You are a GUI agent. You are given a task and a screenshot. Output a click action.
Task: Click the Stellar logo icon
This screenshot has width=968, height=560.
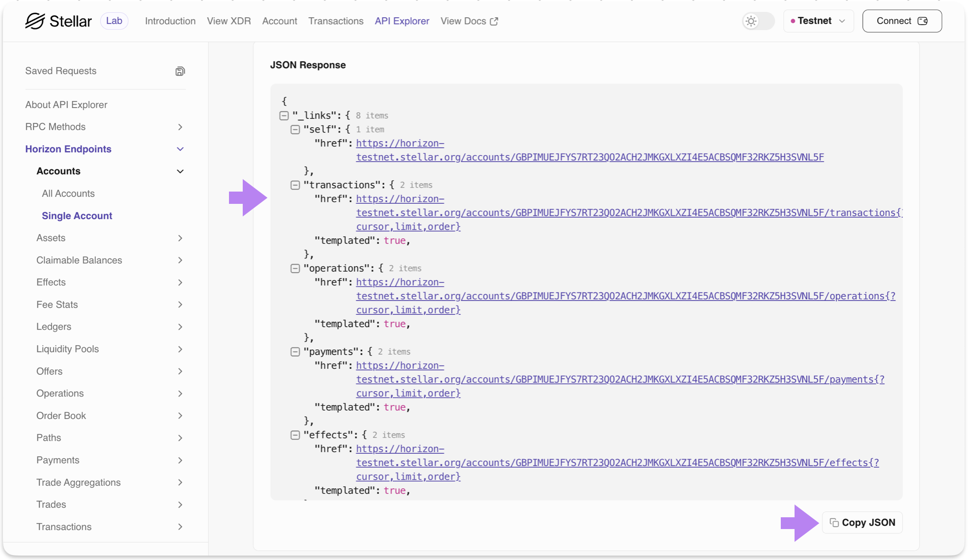[35, 21]
